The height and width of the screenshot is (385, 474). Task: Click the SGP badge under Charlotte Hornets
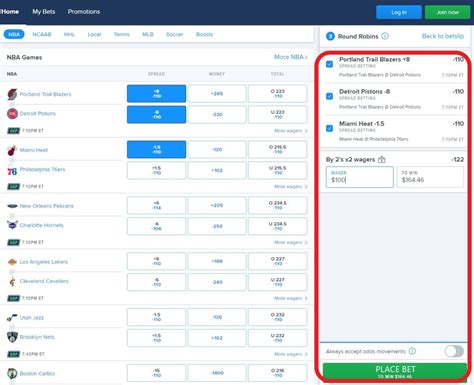click(x=14, y=242)
